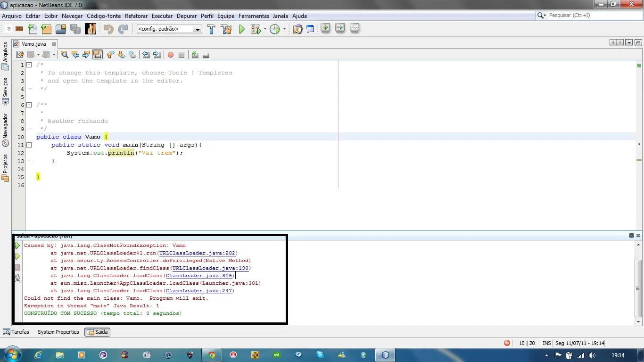Image resolution: width=644 pixels, height=362 pixels.
Task: Open the config. padrão dropdown
Action: (198, 29)
